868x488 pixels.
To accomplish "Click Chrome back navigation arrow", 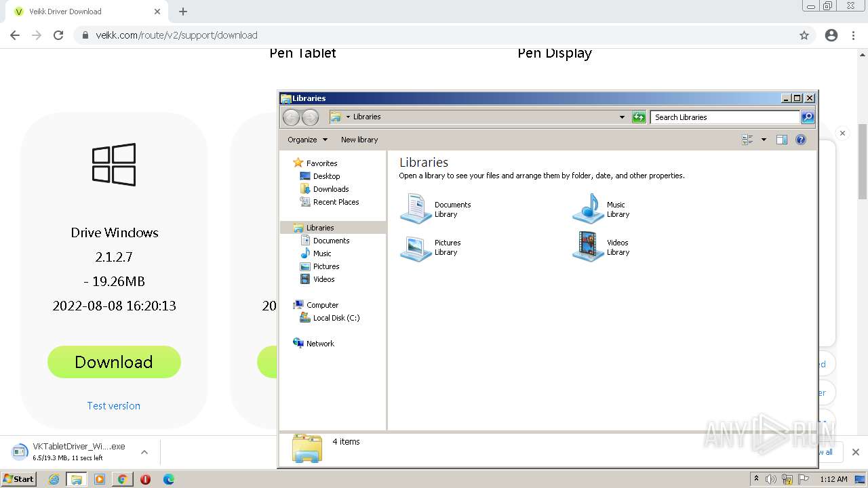I will click(x=15, y=35).
